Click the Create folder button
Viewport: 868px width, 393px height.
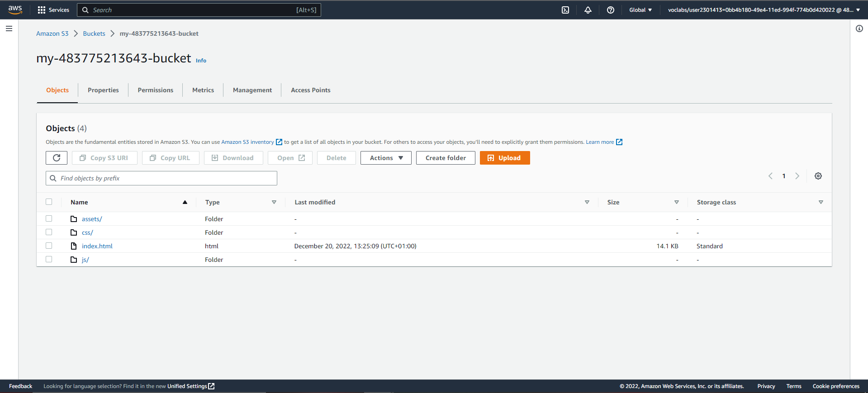446,158
